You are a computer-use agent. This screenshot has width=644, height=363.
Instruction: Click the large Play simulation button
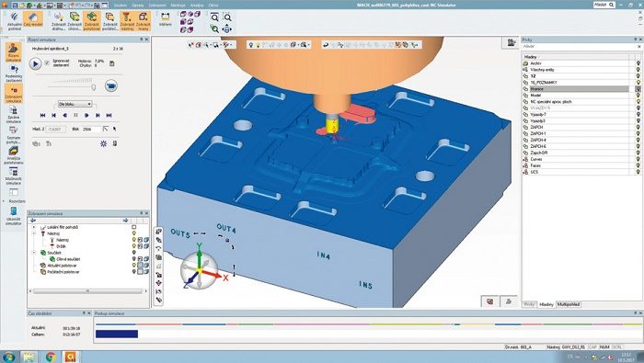[x=35, y=64]
